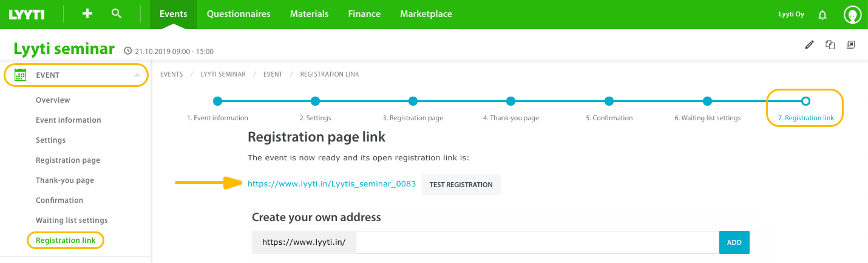
Task: Click the EVENTS breadcrumb
Action: [172, 74]
